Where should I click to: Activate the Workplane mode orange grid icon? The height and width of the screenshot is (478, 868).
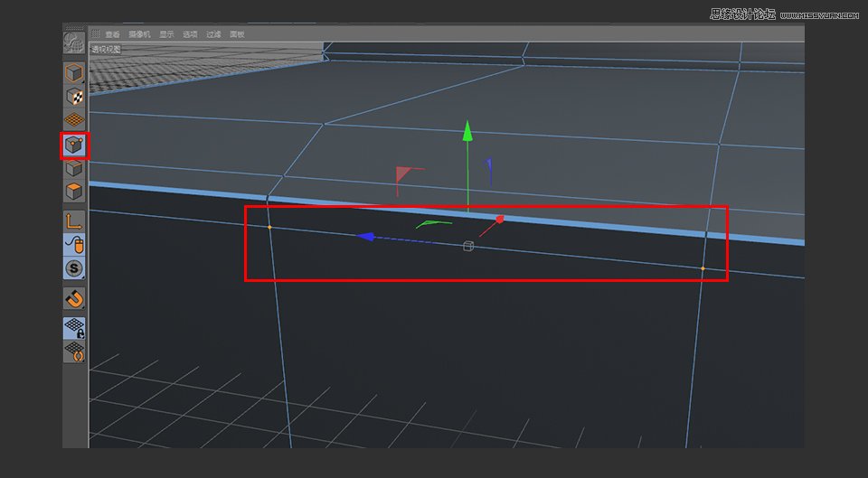coord(74,120)
